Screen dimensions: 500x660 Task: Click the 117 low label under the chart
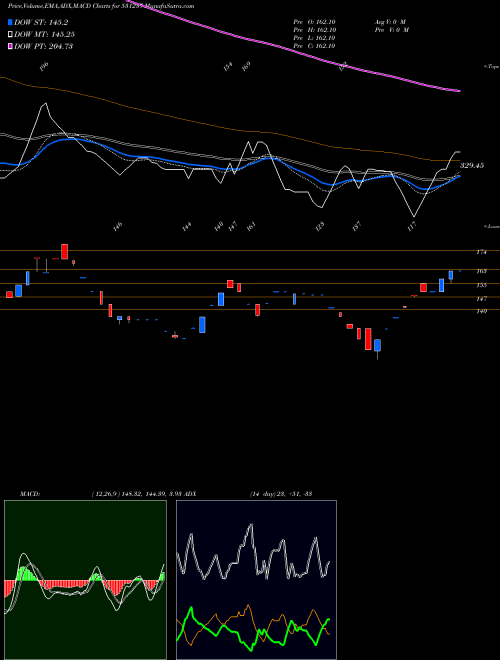click(x=412, y=226)
